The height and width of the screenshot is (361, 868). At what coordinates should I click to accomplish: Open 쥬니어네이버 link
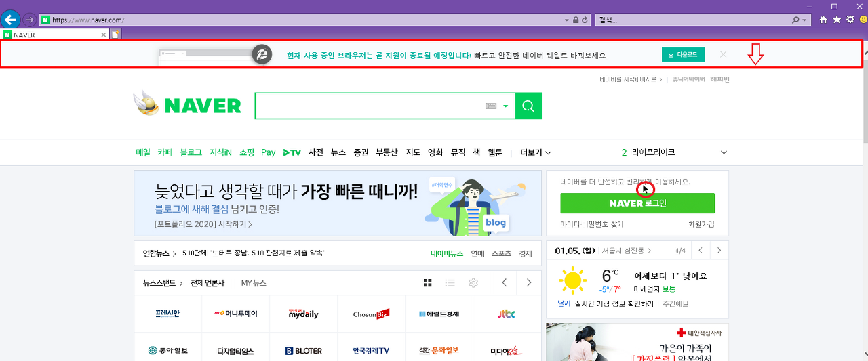[689, 79]
